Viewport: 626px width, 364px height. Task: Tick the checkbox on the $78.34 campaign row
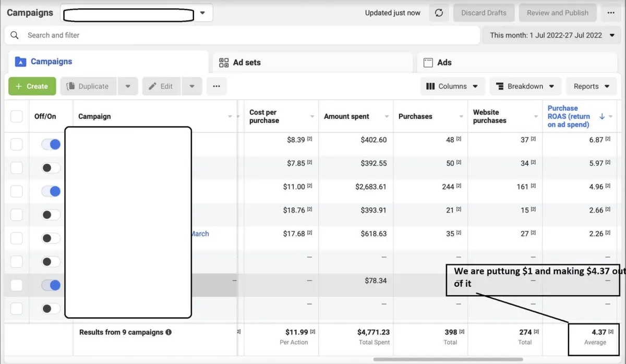tap(17, 285)
